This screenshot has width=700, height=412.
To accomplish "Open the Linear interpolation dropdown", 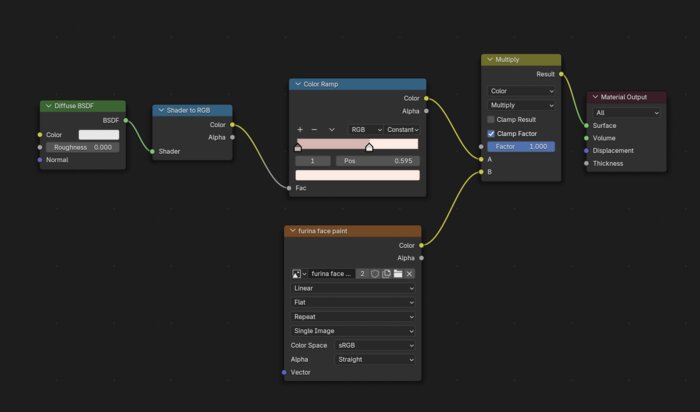I will pyautogui.click(x=353, y=288).
